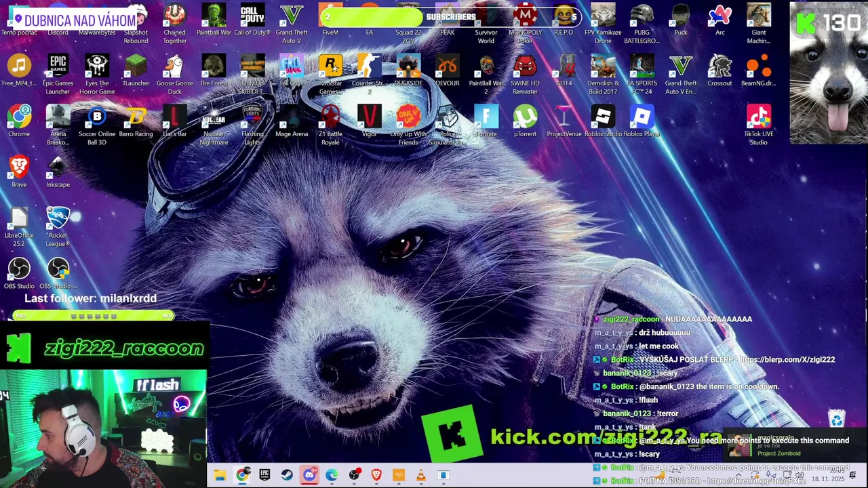
Task: Open the Inkscape desktop icon
Action: (x=58, y=172)
